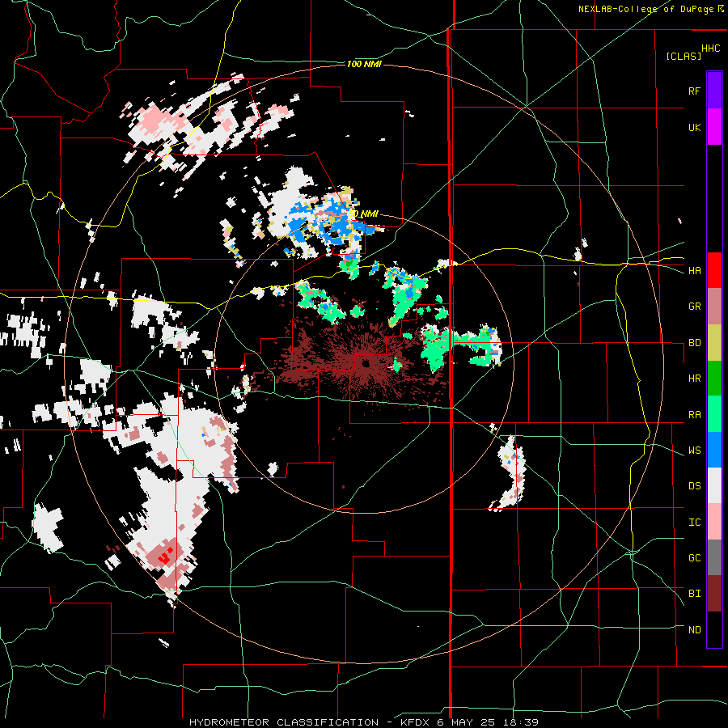Click the light green RA rain swatch
Viewport: 728px width, 728px height.
714,414
